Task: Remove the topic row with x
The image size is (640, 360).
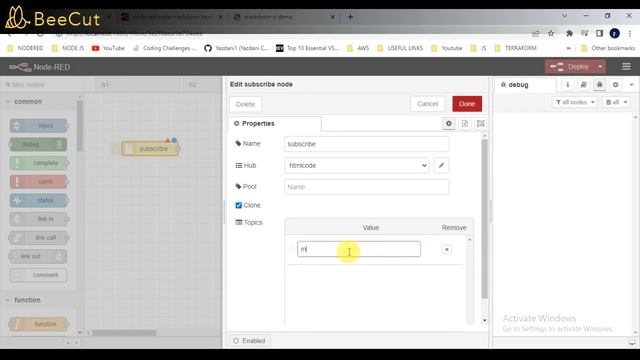Action: coord(447,249)
